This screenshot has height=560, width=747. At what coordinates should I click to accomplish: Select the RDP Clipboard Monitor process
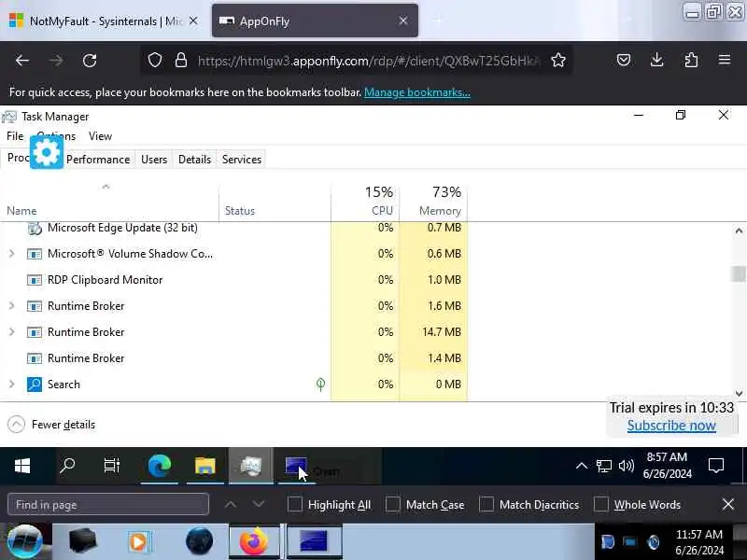click(x=233, y=280)
